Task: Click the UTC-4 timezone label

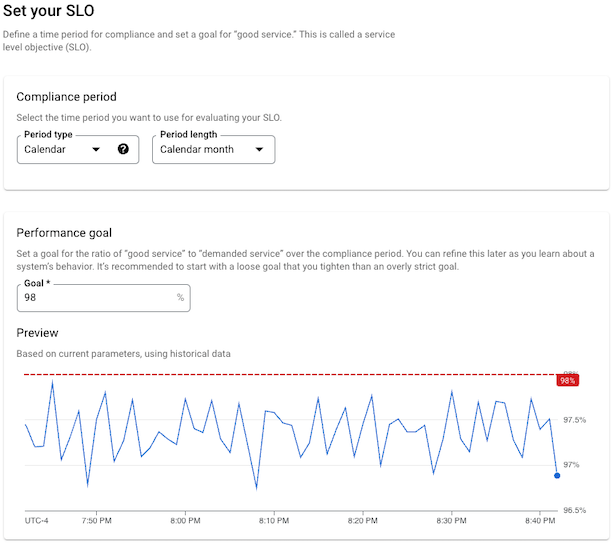Action: (37, 521)
